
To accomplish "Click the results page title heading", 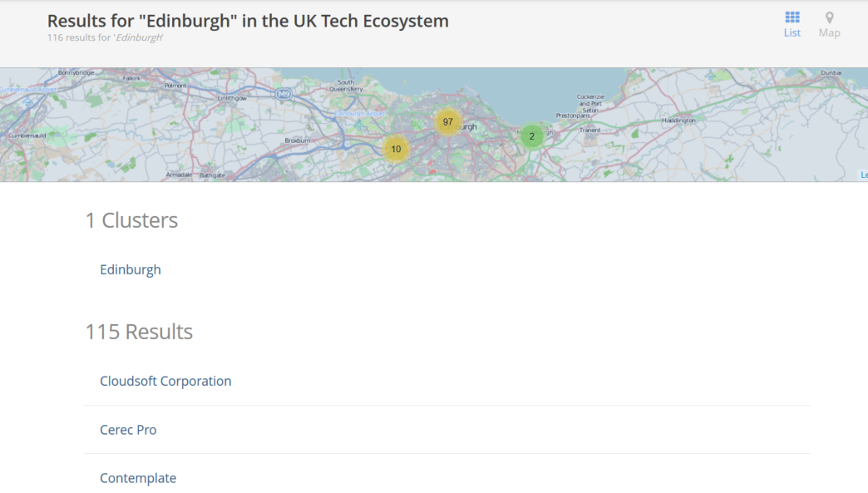I will 249,21.
